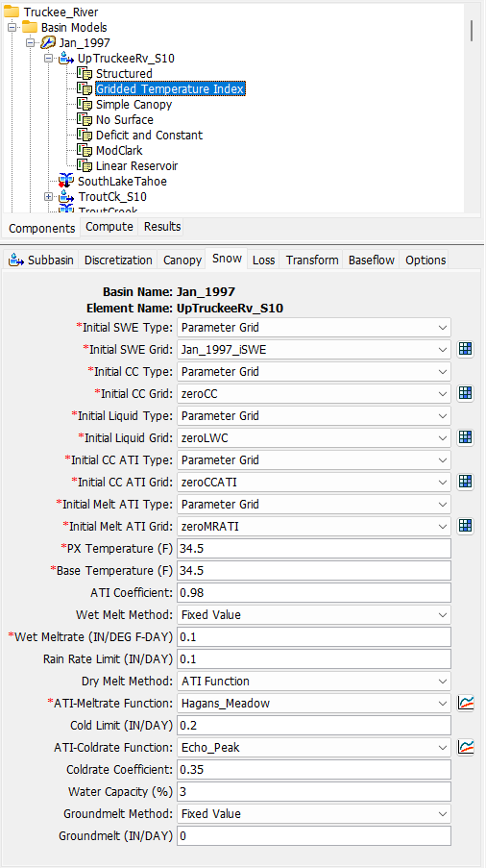The image size is (486, 868).
Task: Switch to the Baseflow tab
Action: point(372,260)
